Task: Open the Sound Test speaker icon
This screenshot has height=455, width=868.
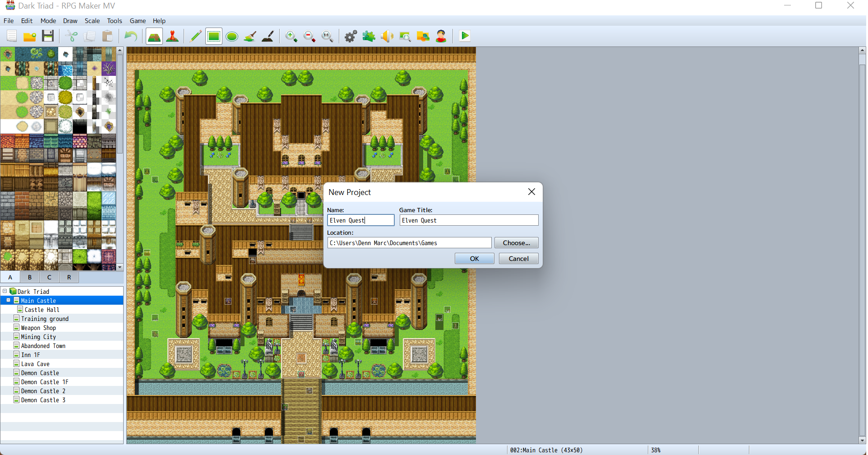Action: pos(387,36)
